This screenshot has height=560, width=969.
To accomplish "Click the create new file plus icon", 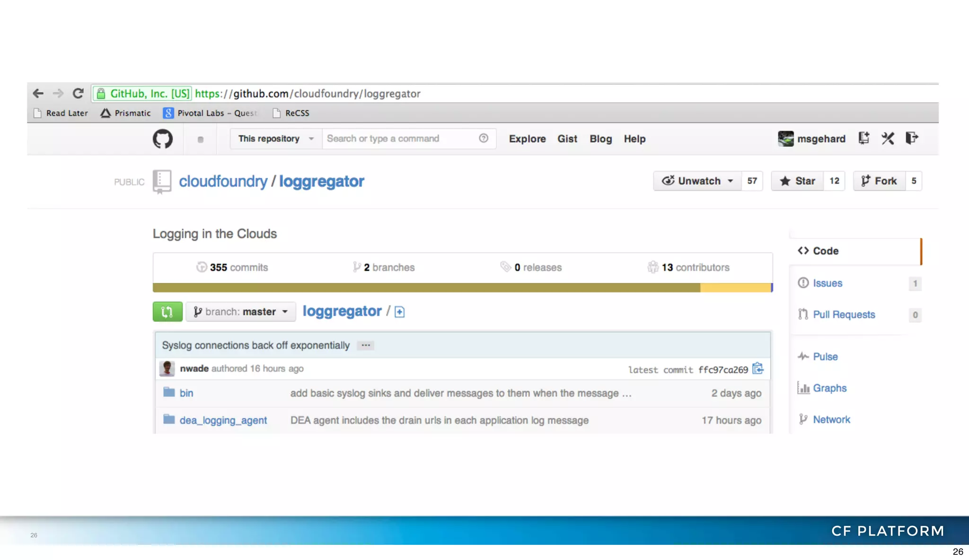I will [399, 312].
